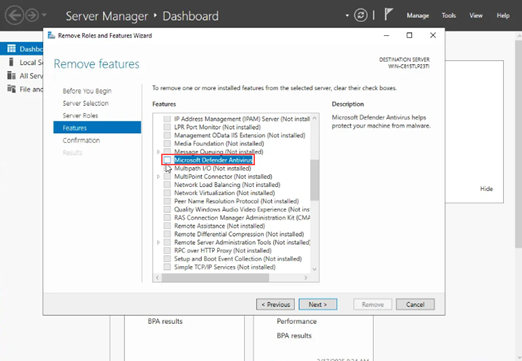
Task: Click the features list scroll down arrow
Action: [x=314, y=269]
